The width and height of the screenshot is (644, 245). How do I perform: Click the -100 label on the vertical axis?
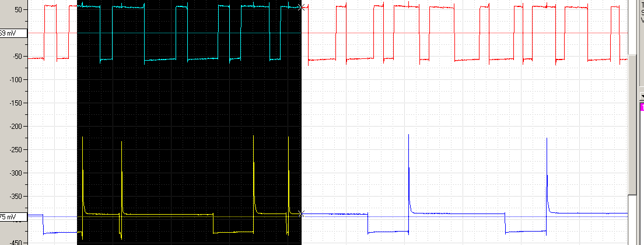(18, 79)
